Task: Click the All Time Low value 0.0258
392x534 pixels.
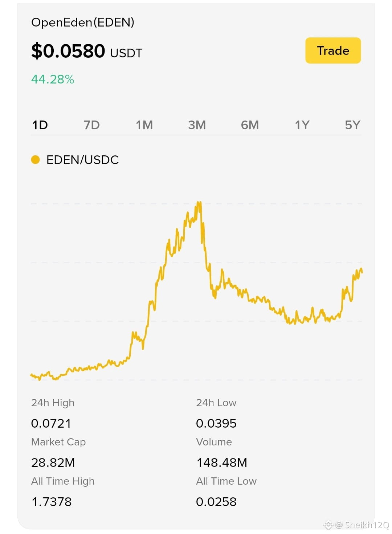Action: (x=216, y=502)
